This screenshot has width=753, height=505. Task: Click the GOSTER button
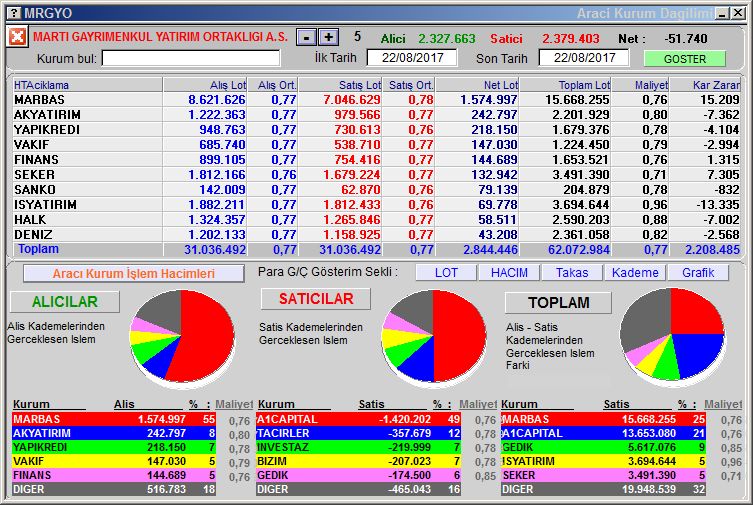tap(685, 59)
